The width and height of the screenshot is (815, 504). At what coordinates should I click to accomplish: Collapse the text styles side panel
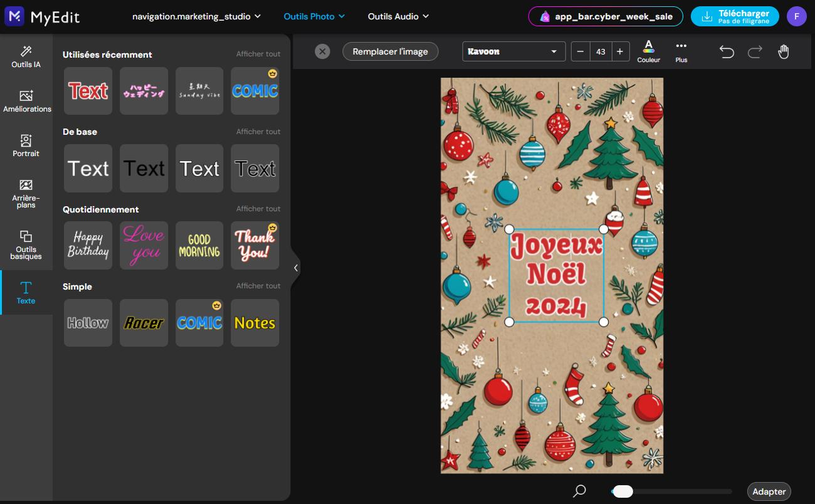point(296,268)
